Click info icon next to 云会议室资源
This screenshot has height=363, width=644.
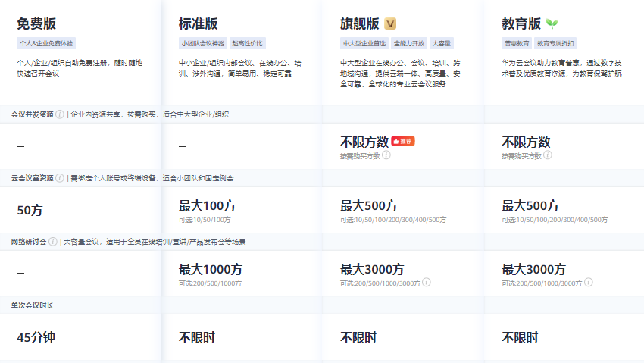60,178
